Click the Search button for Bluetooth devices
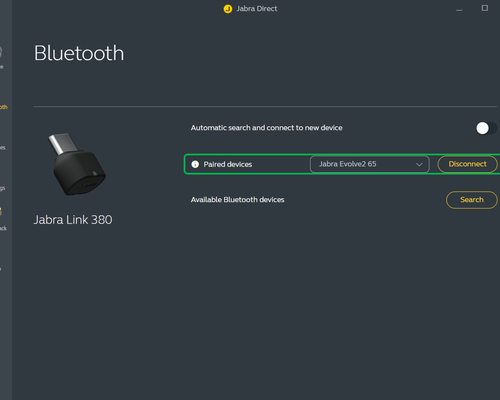This screenshot has height=400, width=500. [x=472, y=200]
